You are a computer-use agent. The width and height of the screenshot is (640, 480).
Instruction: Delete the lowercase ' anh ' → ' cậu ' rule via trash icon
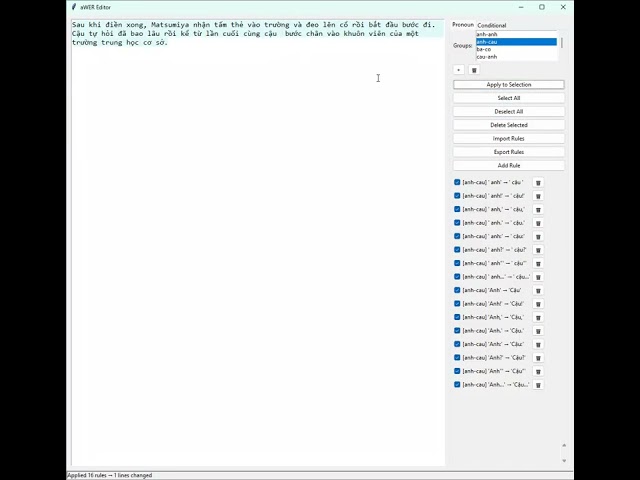(x=538, y=183)
